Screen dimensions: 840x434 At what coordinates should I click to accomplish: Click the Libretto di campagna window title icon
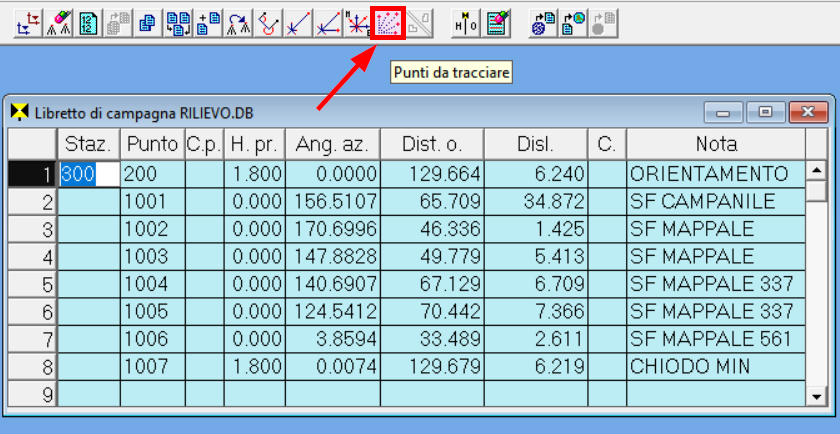20,113
